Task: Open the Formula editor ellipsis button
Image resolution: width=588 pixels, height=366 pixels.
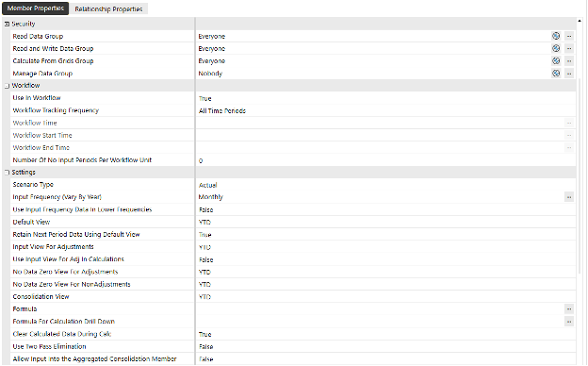Action: [x=569, y=309]
